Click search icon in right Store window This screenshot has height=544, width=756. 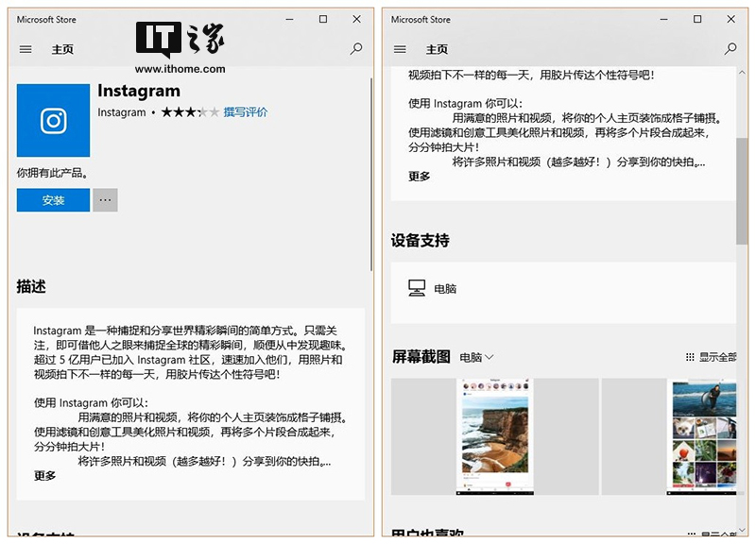730,49
